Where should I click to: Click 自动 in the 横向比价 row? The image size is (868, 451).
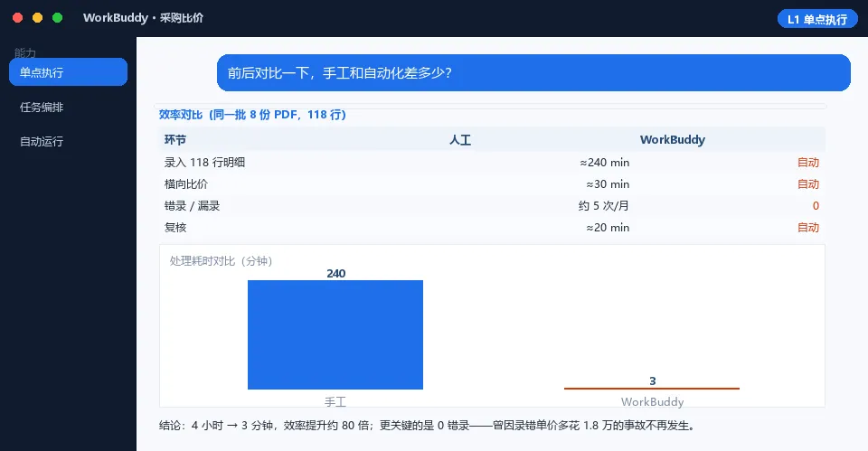(808, 183)
